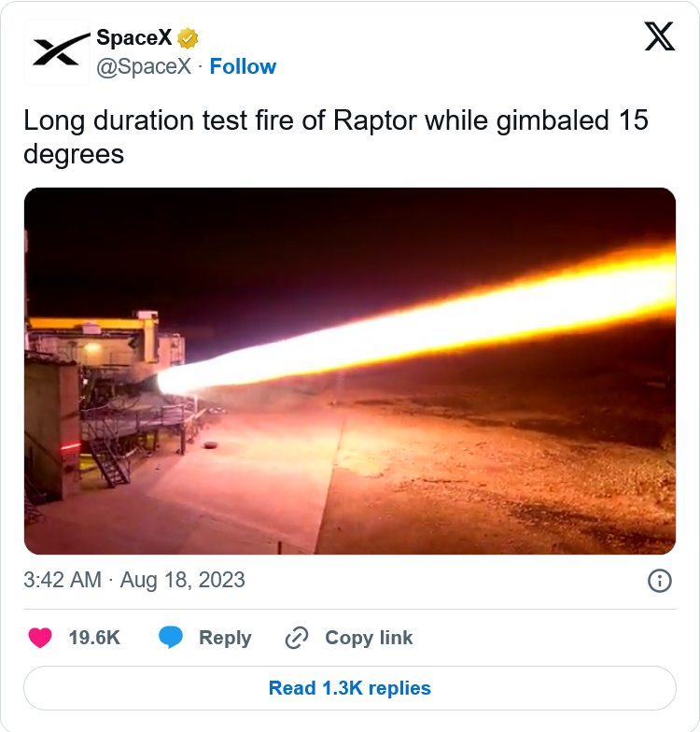The width and height of the screenshot is (700, 732).
Task: Click the chain link icon
Action: click(297, 638)
